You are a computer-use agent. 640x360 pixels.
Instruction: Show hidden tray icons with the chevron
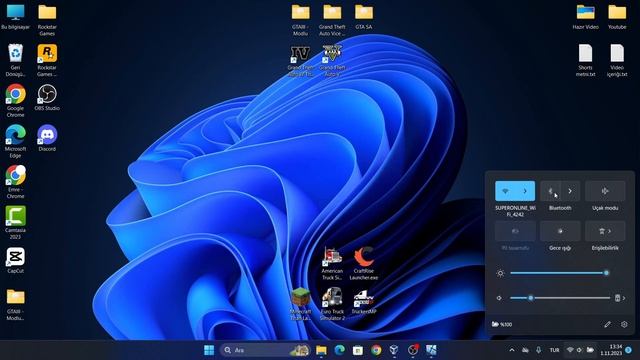tap(511, 350)
